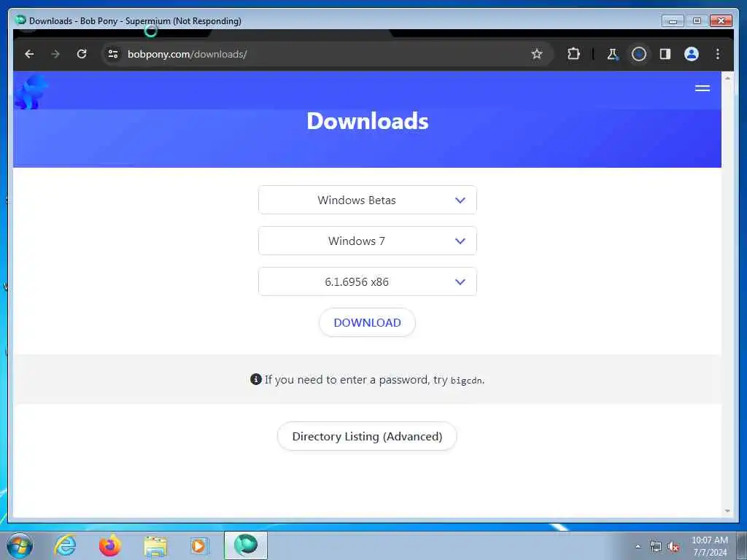Click the info icon beside password hint
747x560 pixels.
coord(256,379)
